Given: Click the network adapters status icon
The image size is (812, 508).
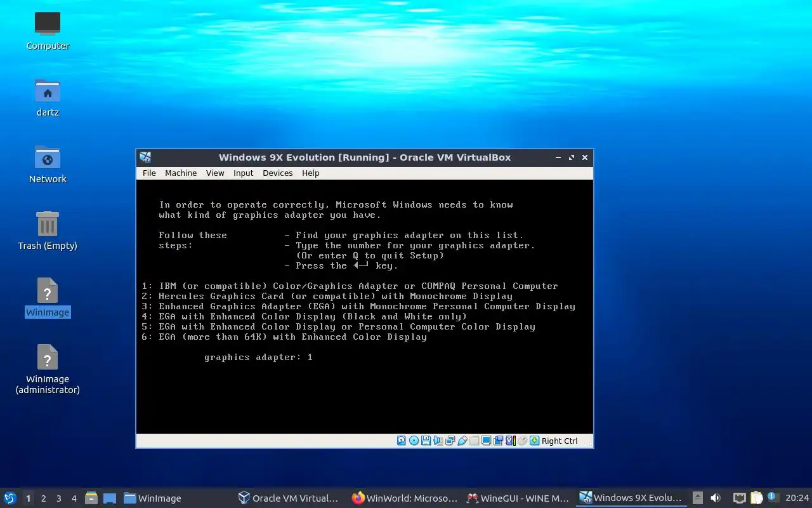Looking at the screenshot, I should tap(450, 441).
